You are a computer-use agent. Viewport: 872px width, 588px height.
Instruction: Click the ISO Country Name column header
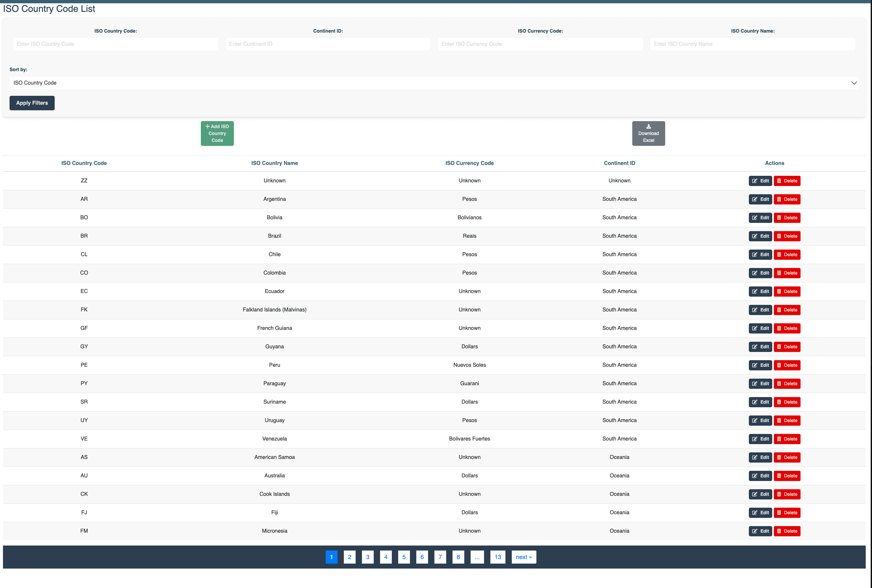pyautogui.click(x=275, y=163)
